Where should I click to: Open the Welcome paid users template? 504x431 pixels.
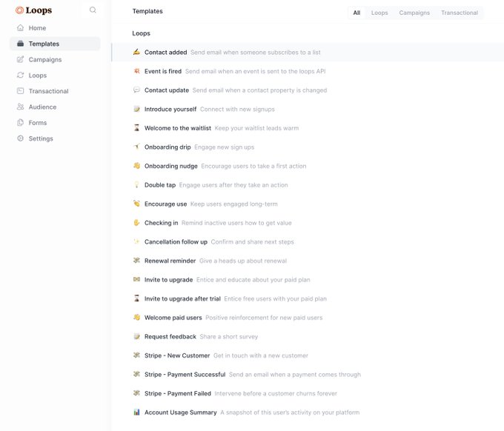tap(308, 317)
